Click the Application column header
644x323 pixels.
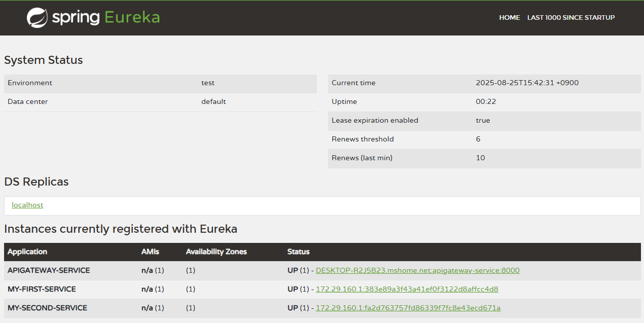(x=27, y=252)
